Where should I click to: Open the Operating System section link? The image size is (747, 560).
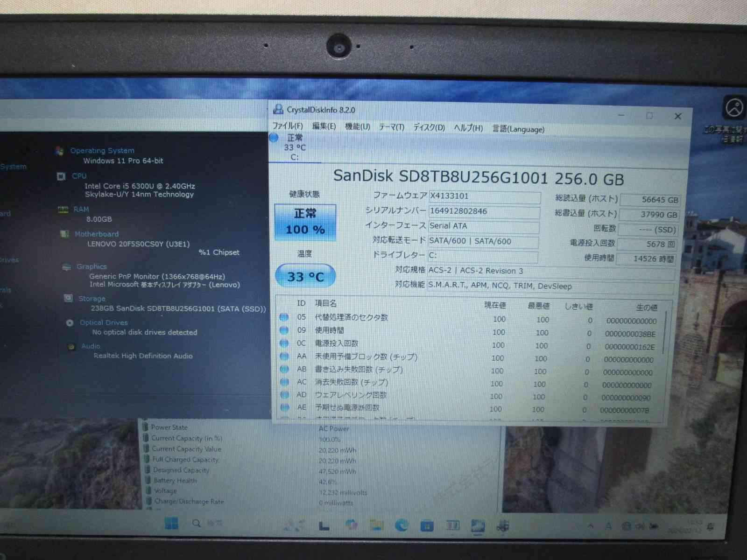click(x=102, y=150)
